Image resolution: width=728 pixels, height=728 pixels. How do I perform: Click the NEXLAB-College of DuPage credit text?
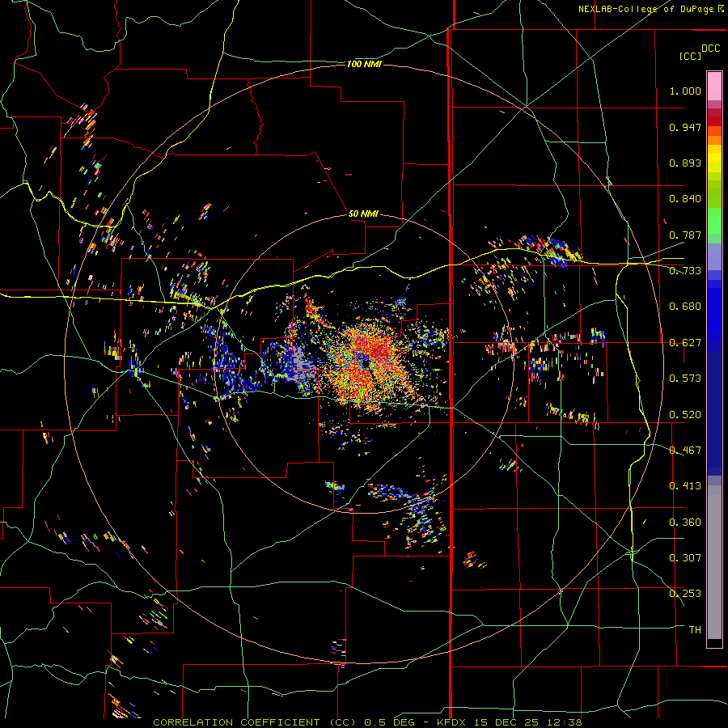tap(652, 9)
